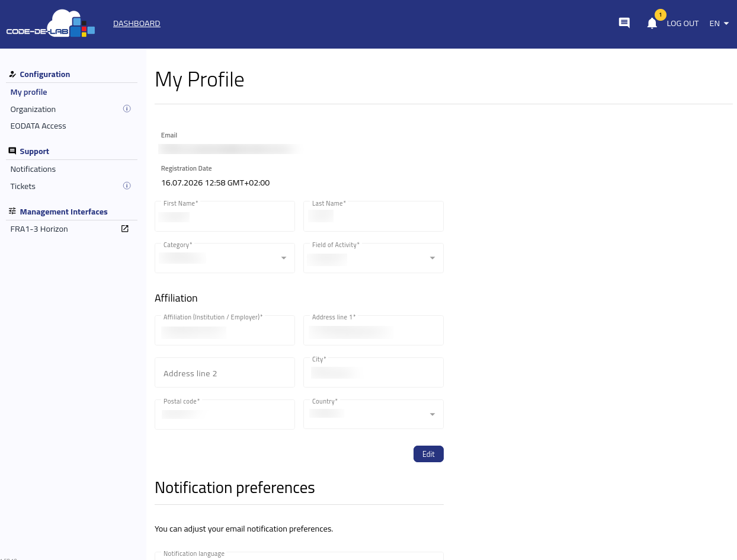The width and height of the screenshot is (737, 560).
Task: Show info icon beside Organization
Action: (127, 109)
